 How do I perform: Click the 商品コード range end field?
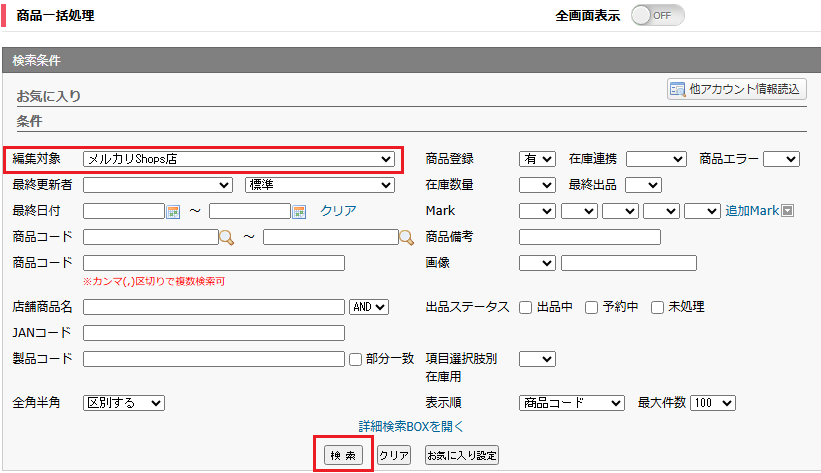click(x=331, y=237)
